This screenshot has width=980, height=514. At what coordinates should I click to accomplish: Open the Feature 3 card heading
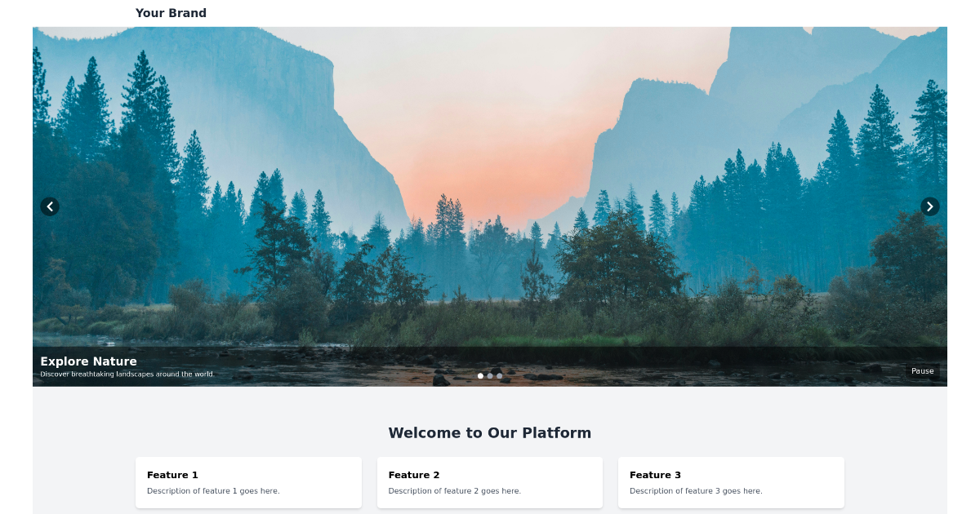click(655, 475)
